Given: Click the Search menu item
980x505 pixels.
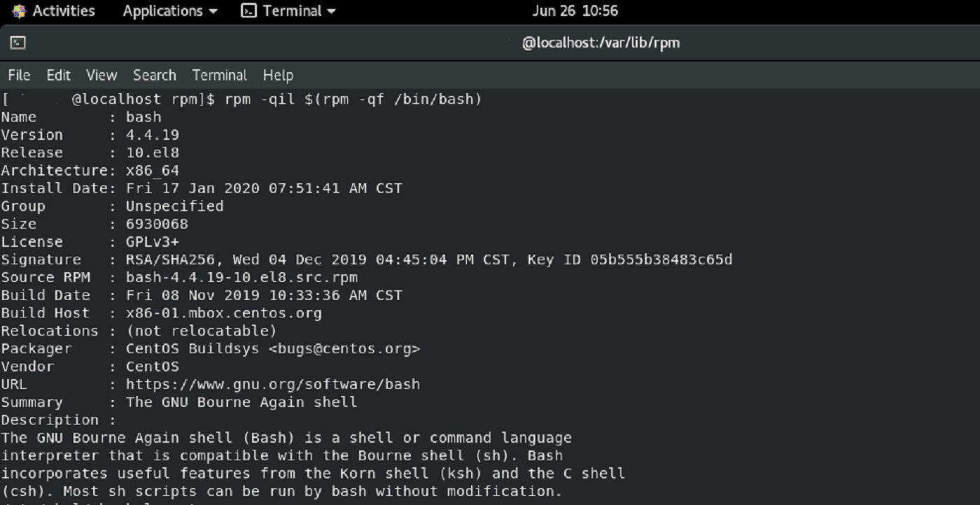Looking at the screenshot, I should click(154, 75).
